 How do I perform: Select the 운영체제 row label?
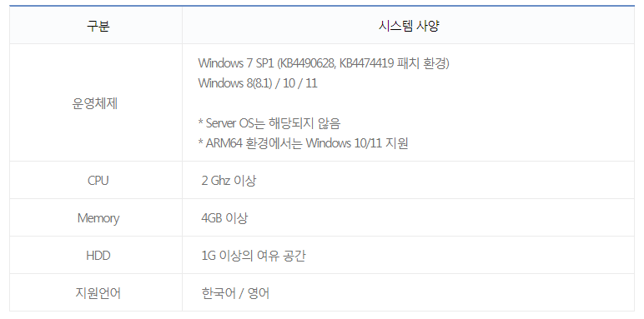[x=95, y=104]
